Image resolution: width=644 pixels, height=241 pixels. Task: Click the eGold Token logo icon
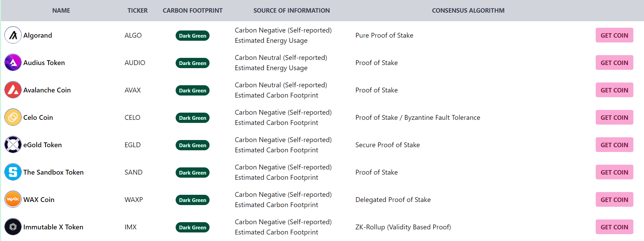[x=13, y=145]
